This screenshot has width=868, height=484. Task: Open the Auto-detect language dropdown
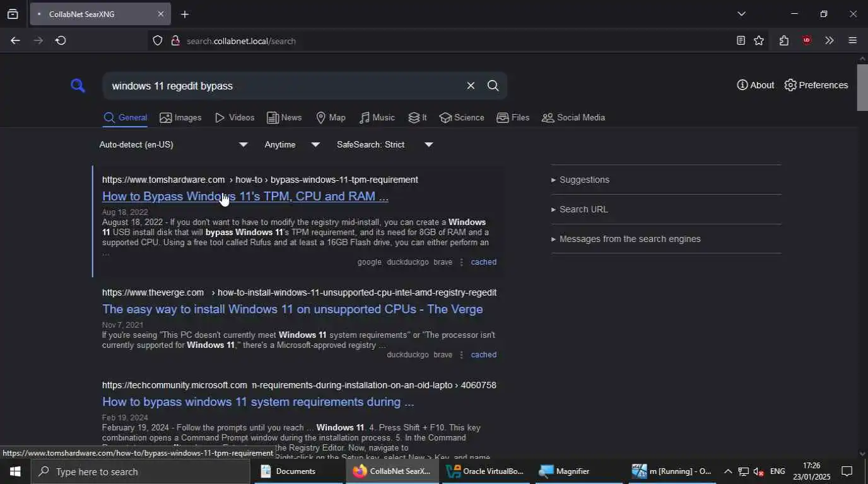point(173,145)
